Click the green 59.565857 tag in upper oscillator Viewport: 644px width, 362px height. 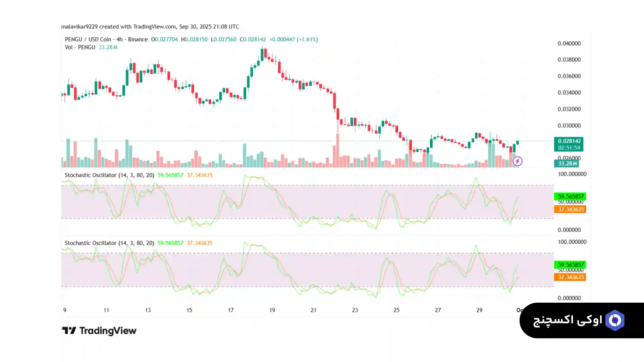click(x=570, y=196)
